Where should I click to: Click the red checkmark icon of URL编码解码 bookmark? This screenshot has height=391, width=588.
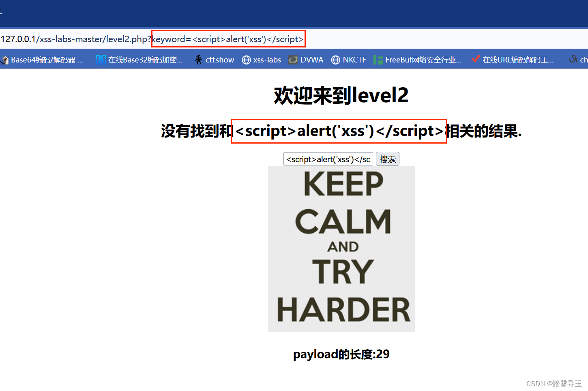click(x=475, y=59)
